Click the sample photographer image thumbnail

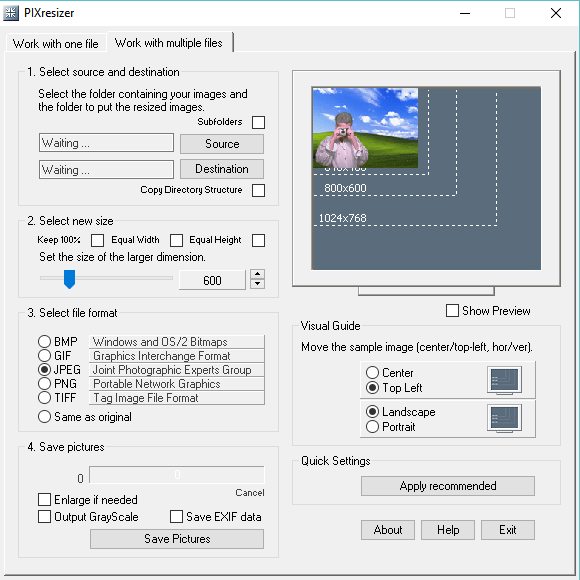[x=365, y=128]
